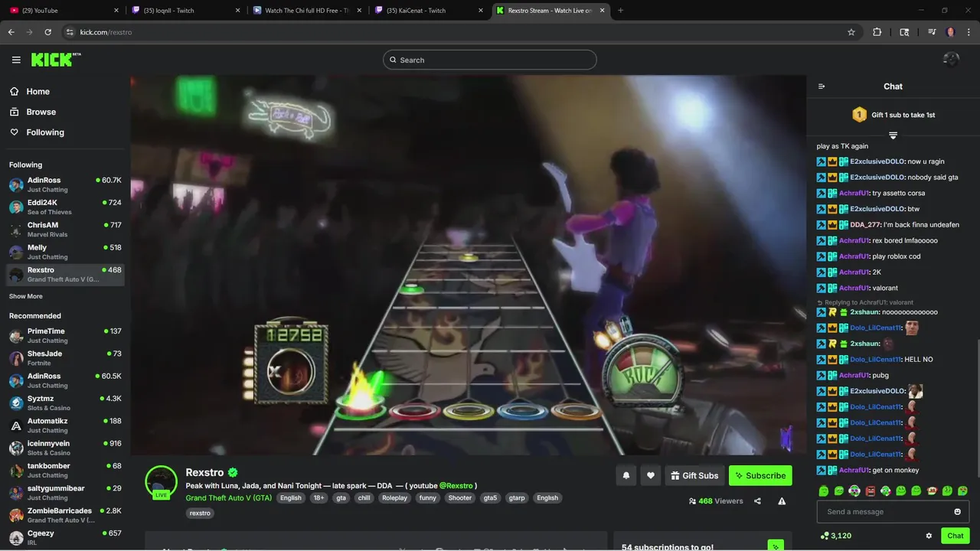
Task: Click the 18+ tag
Action: pyautogui.click(x=318, y=498)
